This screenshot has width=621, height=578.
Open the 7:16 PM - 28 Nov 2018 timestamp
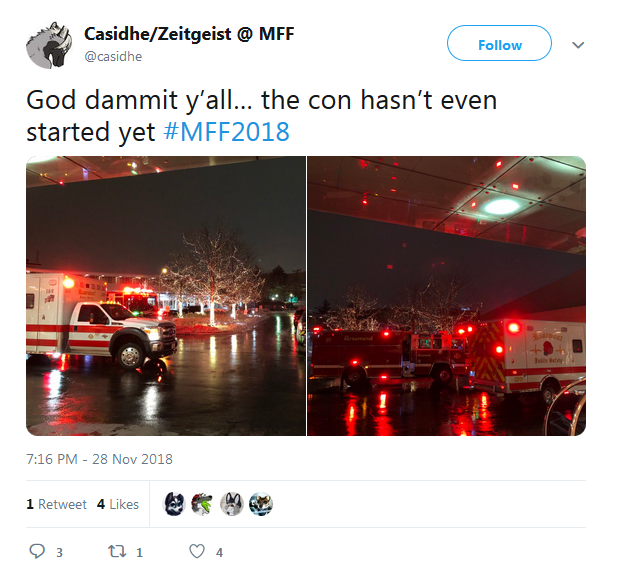tap(99, 459)
